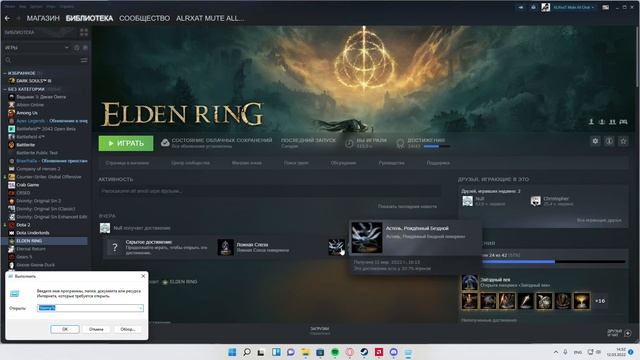Select Counter-Strike: Global Offensive
This screenshot has width=640, height=360.
pos(49,177)
